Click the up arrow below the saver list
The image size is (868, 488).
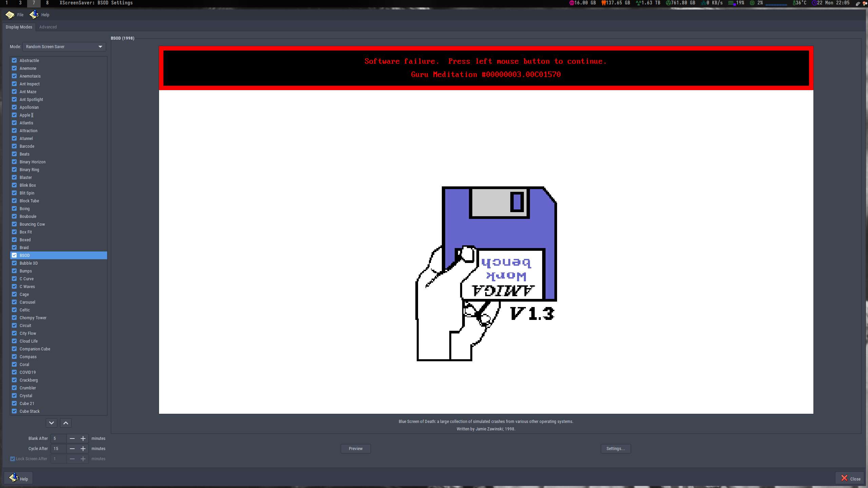point(66,423)
